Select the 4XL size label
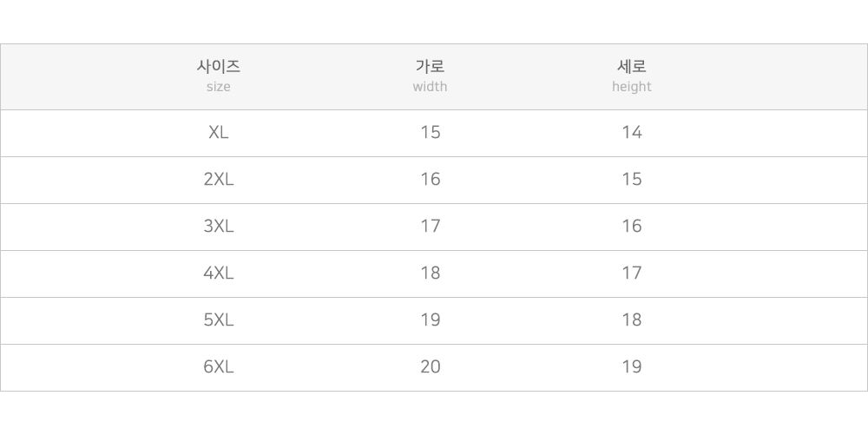Viewport: 868px width, 435px height. pos(219,274)
